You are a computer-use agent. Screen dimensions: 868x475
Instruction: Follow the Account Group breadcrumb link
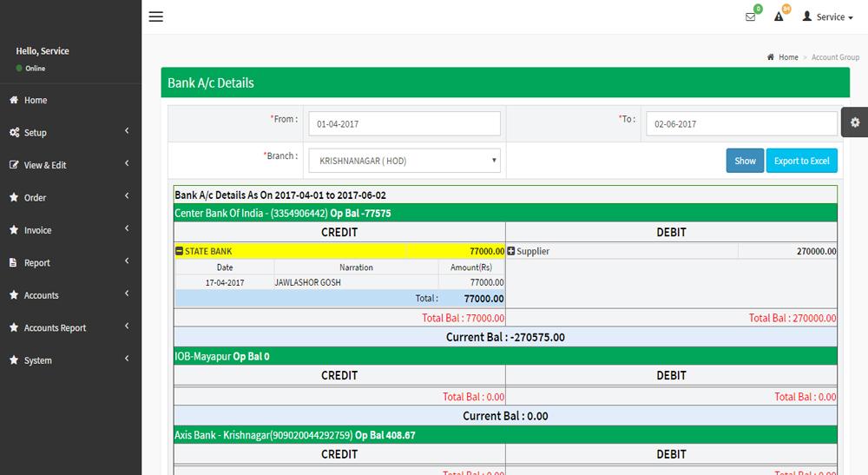click(835, 57)
